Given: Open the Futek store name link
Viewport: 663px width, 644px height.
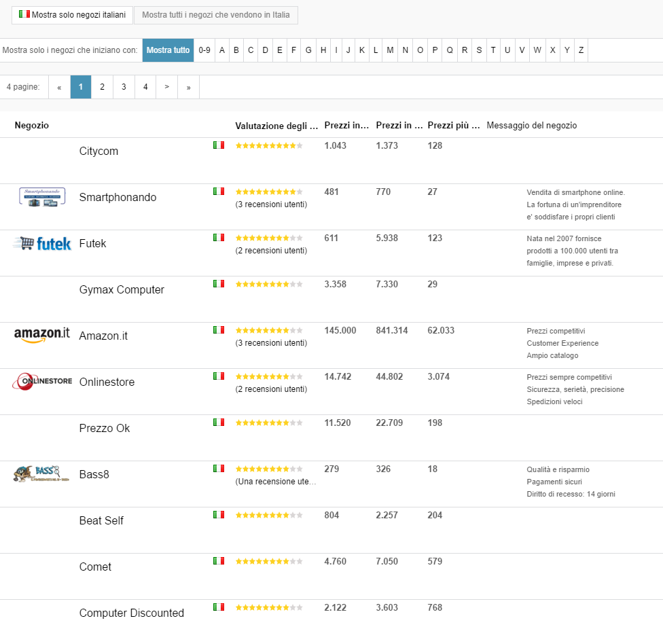Looking at the screenshot, I should [x=92, y=243].
